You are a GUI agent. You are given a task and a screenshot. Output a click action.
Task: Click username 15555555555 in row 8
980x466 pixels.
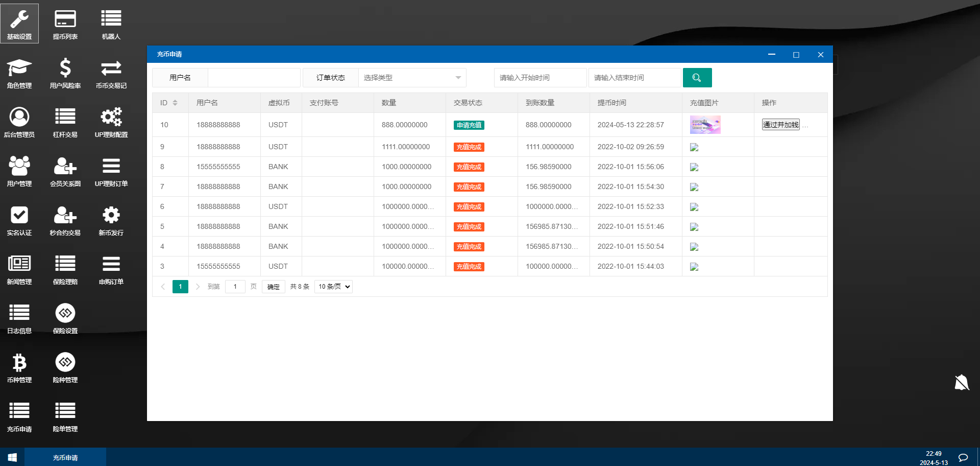click(x=218, y=167)
